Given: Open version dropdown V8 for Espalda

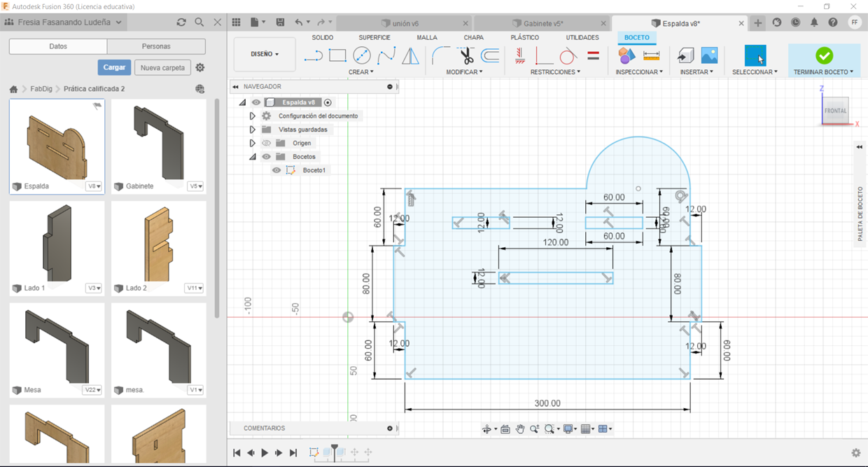Looking at the screenshot, I should [94, 187].
